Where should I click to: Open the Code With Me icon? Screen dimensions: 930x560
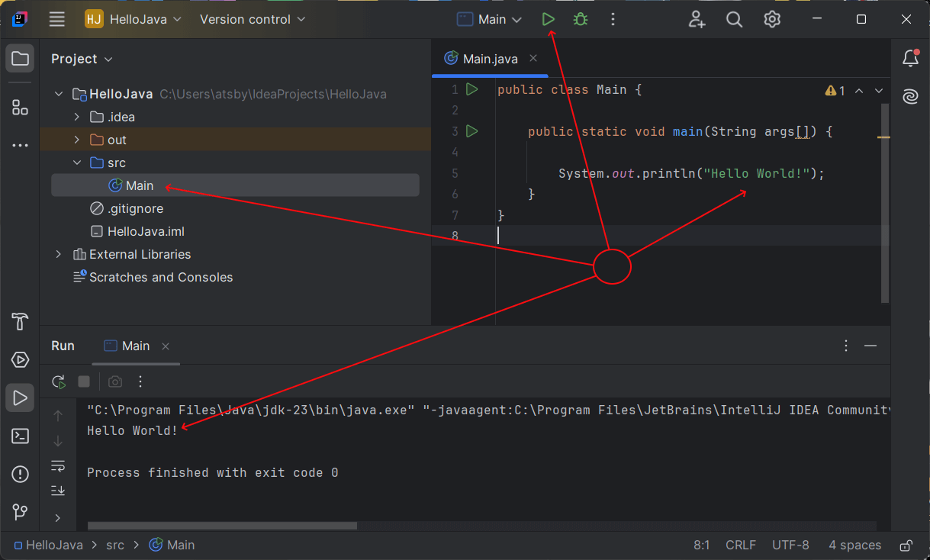[x=697, y=19]
